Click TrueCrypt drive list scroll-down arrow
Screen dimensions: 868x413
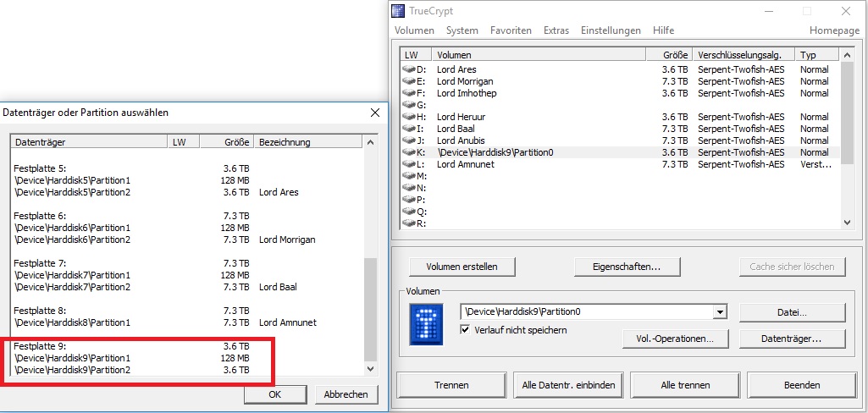click(847, 222)
